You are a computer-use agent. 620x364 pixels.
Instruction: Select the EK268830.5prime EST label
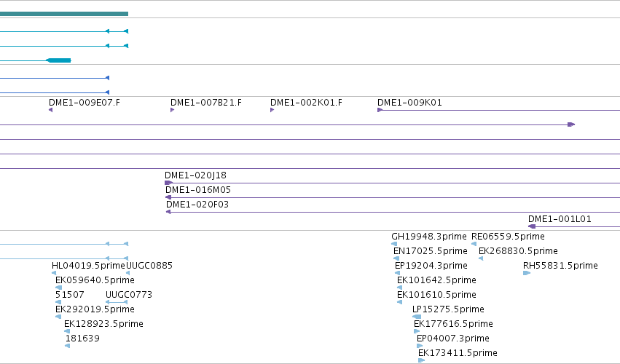click(519, 251)
